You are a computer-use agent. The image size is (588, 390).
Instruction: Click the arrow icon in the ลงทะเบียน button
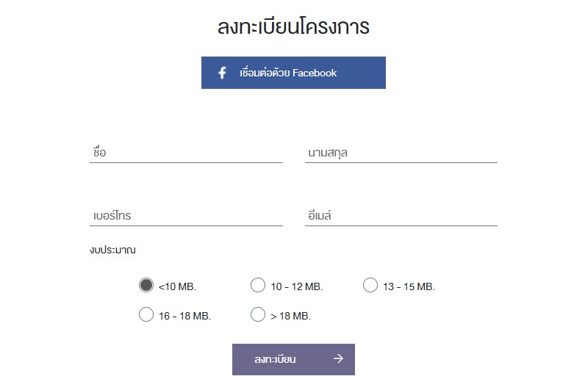click(338, 359)
